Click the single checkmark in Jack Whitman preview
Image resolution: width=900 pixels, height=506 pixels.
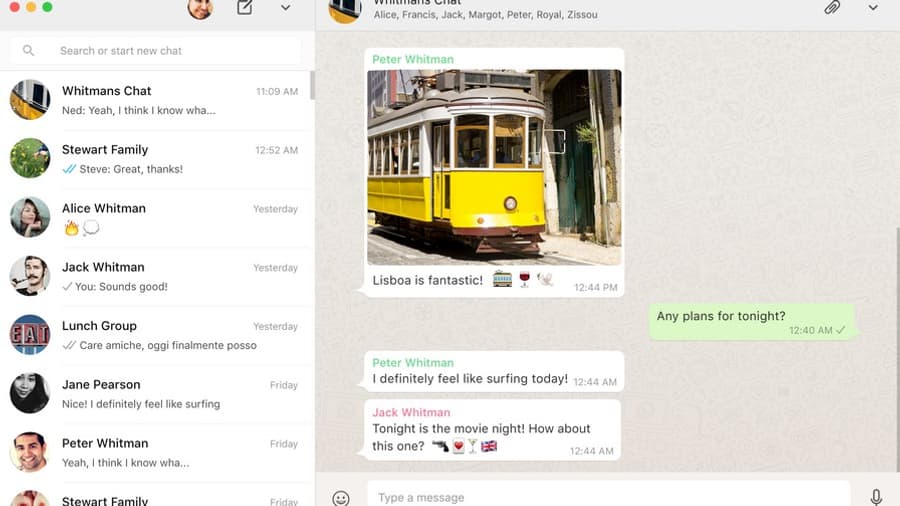click(67, 286)
